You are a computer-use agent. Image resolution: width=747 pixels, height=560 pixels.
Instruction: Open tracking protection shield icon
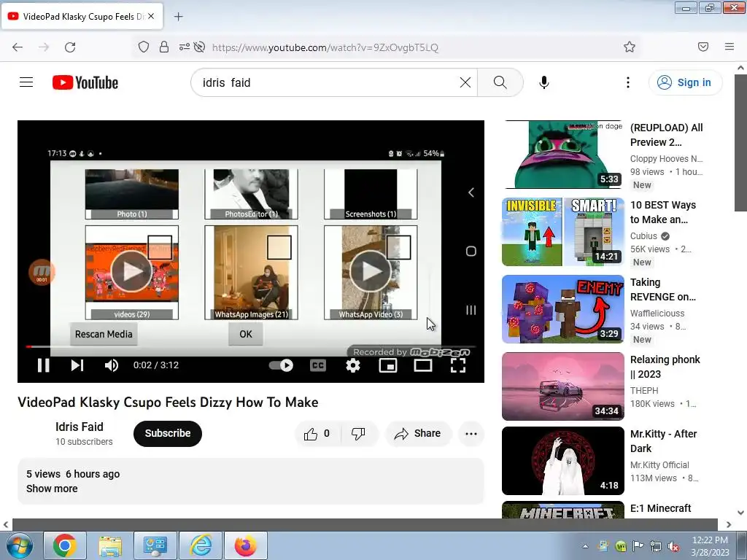pyautogui.click(x=144, y=47)
